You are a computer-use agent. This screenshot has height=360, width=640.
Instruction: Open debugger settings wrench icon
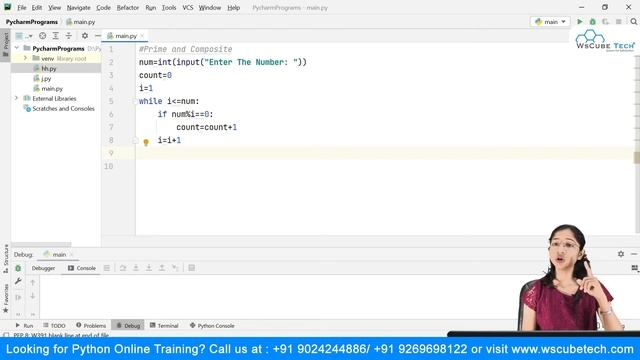tap(18, 281)
